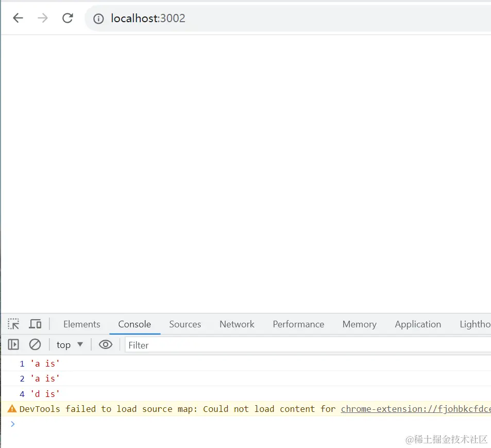The width and height of the screenshot is (491, 448).
Task: Click the browser back arrow
Action: (18, 18)
